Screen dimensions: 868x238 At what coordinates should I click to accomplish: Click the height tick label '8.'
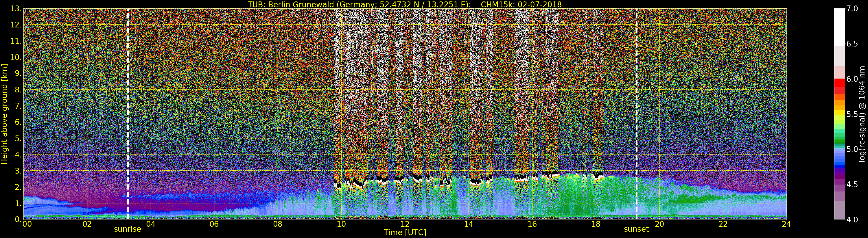[18, 90]
